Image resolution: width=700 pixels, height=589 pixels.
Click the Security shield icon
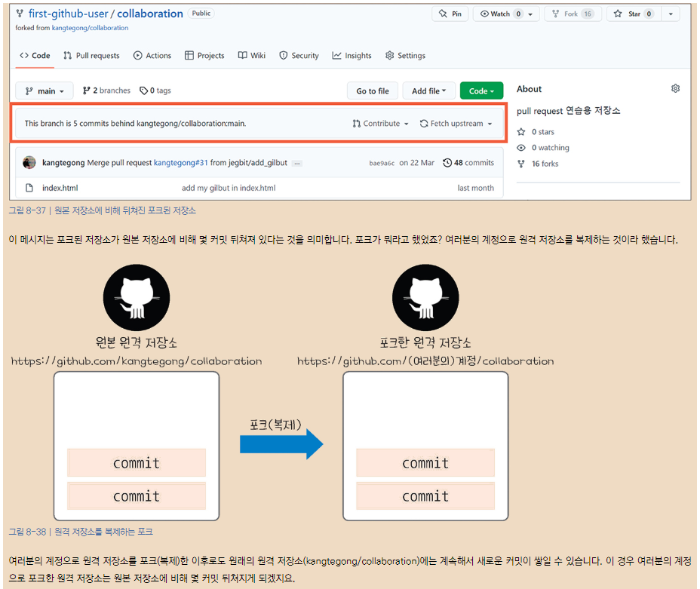283,55
